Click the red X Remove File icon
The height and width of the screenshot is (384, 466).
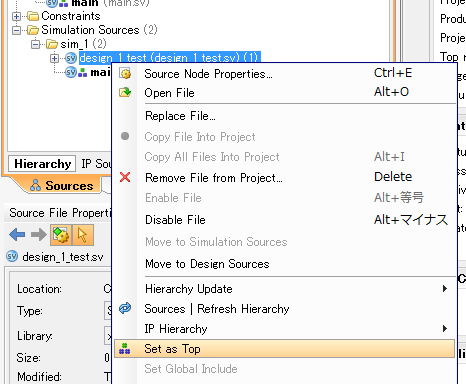(x=125, y=177)
